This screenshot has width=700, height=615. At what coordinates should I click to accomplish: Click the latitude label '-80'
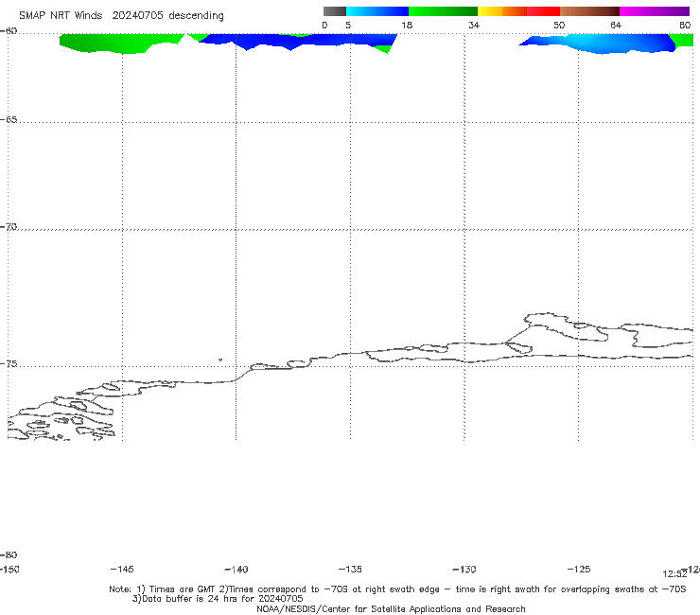[9, 554]
